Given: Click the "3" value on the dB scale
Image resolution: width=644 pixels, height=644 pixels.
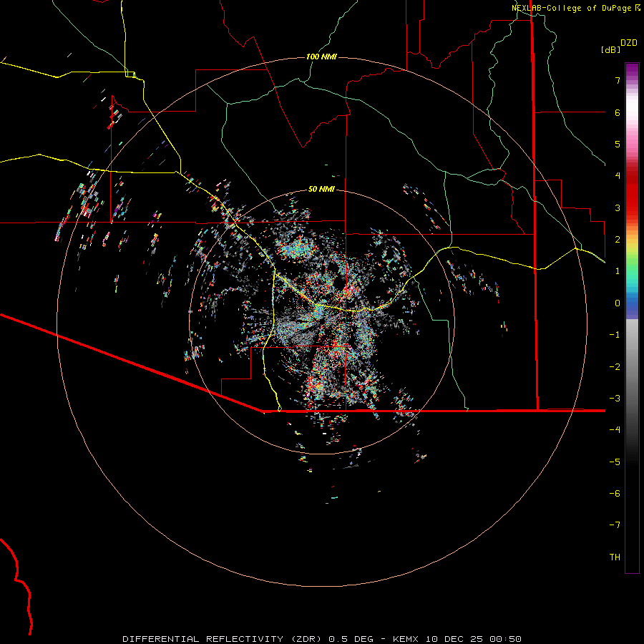Looking at the screenshot, I should pos(618,208).
